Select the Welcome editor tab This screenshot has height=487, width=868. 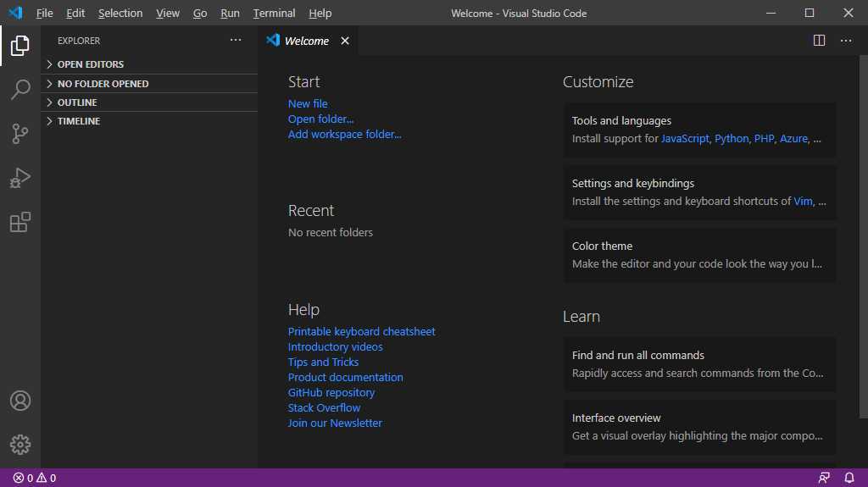click(307, 41)
